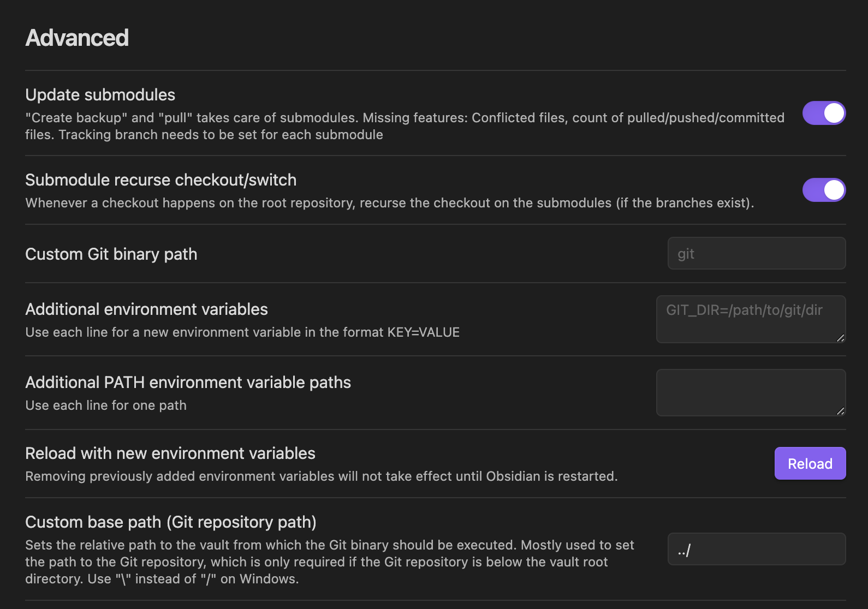Disable Submodule recurse checkout/switch toggle
Screen dimensions: 868x609
point(823,190)
